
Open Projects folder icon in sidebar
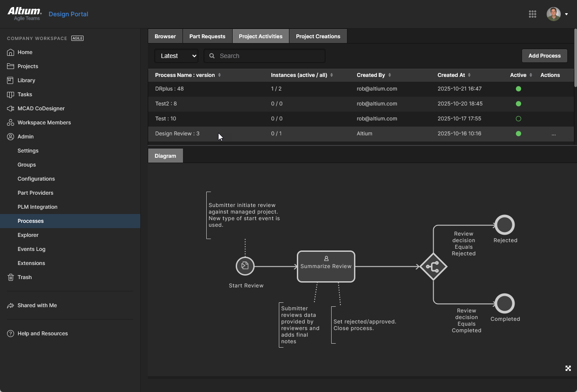11,66
